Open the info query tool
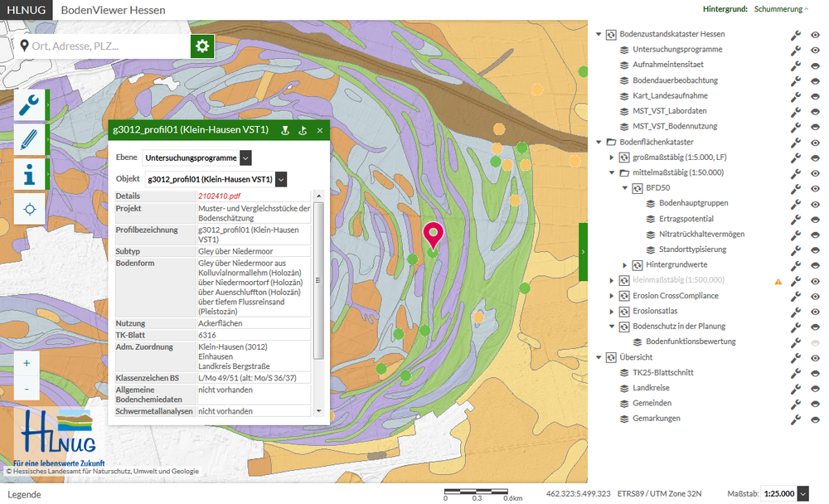Screen dimensions: 829x504 (x=31, y=174)
